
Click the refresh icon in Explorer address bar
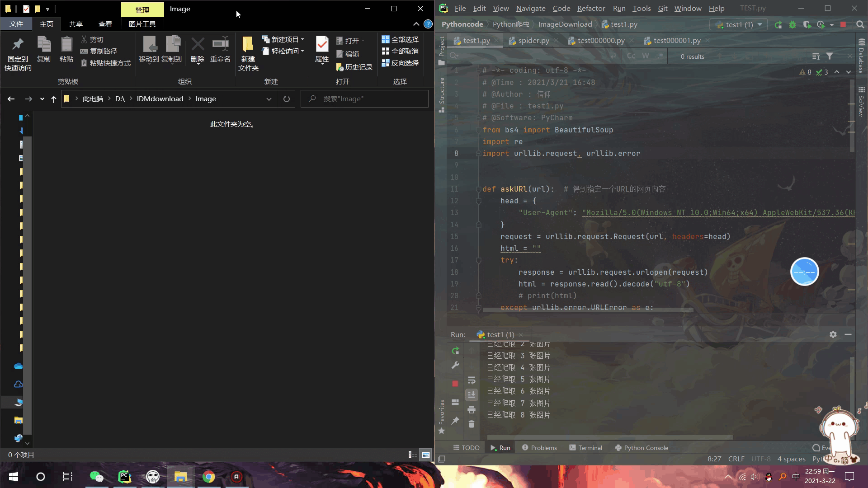(286, 99)
